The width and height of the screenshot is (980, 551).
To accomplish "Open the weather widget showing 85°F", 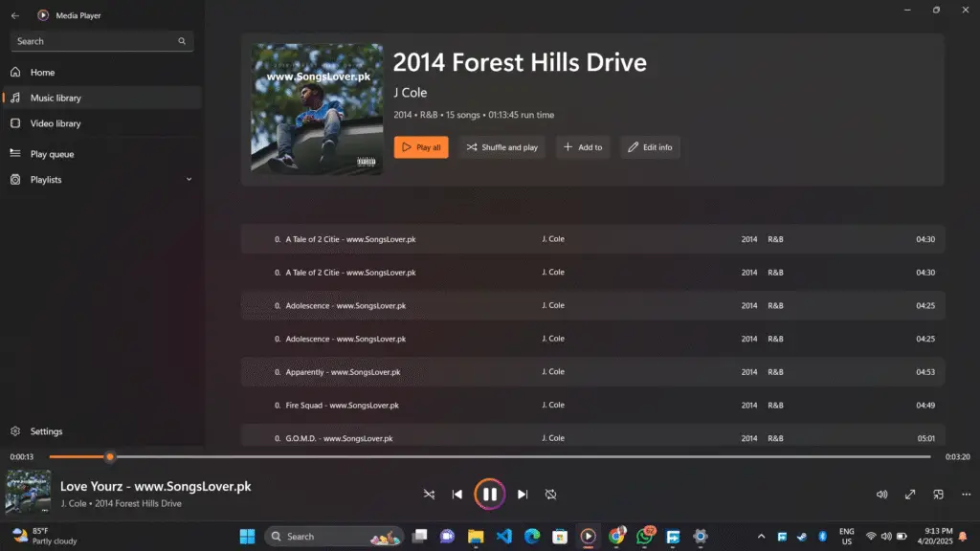I will pos(45,536).
